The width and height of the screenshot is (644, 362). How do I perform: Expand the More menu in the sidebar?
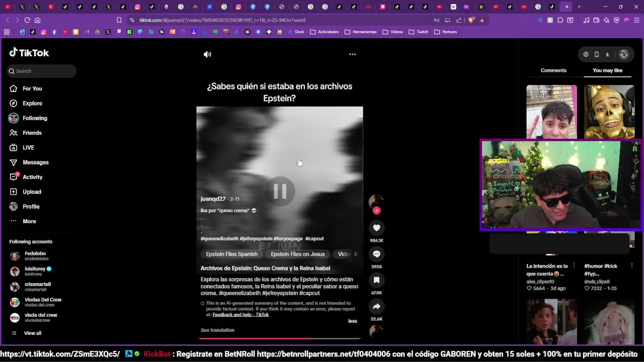tap(29, 221)
